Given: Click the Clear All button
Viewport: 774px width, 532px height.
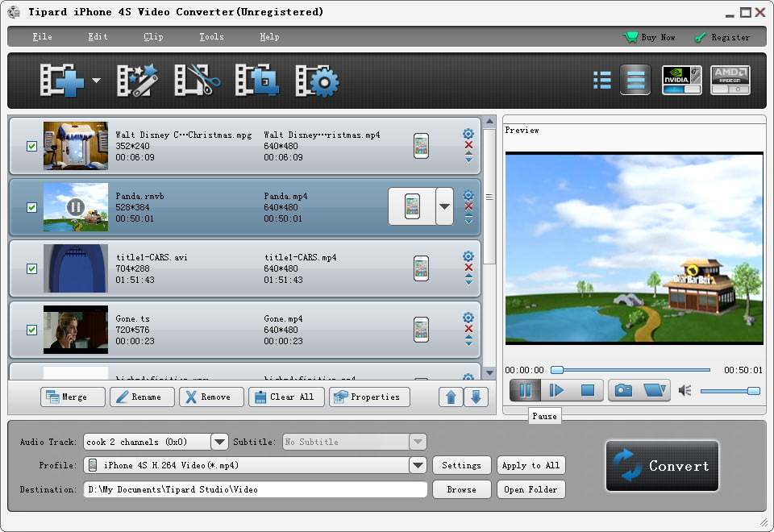Looking at the screenshot, I should pos(287,397).
